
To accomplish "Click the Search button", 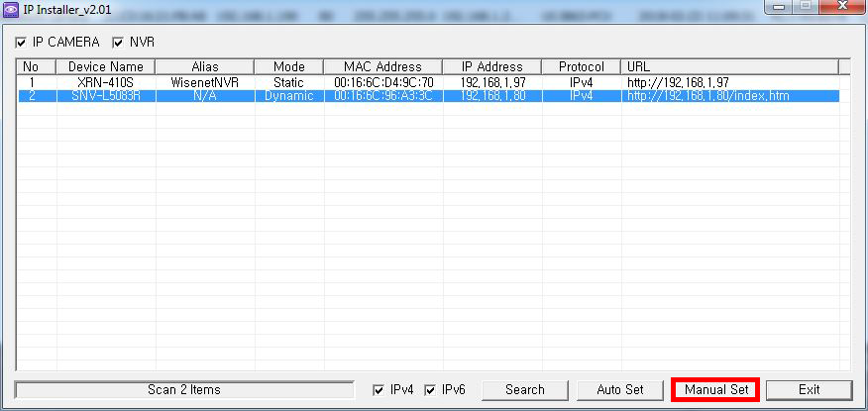I will click(x=525, y=390).
